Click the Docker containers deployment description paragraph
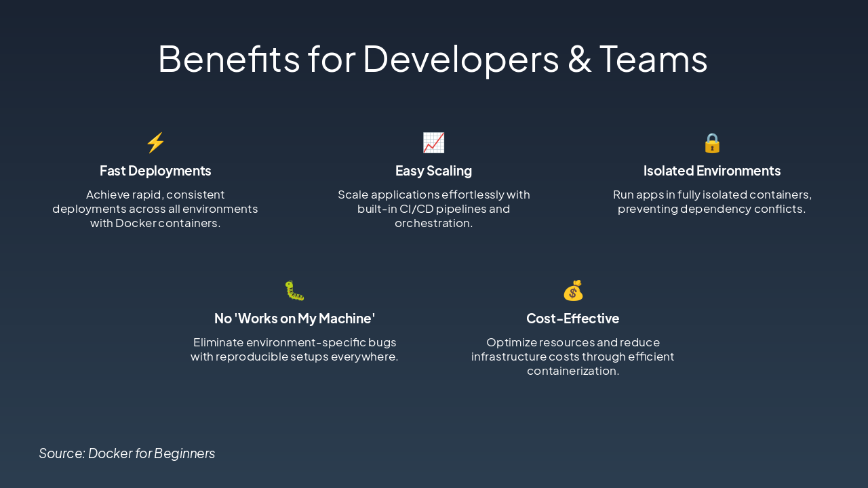Image resolution: width=868 pixels, height=488 pixels. (155, 209)
